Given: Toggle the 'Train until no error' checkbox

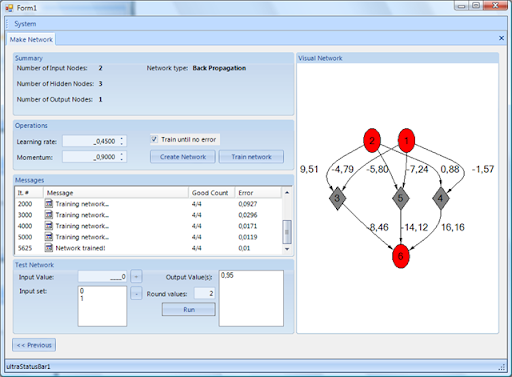Looking at the screenshot, I should tap(154, 139).
